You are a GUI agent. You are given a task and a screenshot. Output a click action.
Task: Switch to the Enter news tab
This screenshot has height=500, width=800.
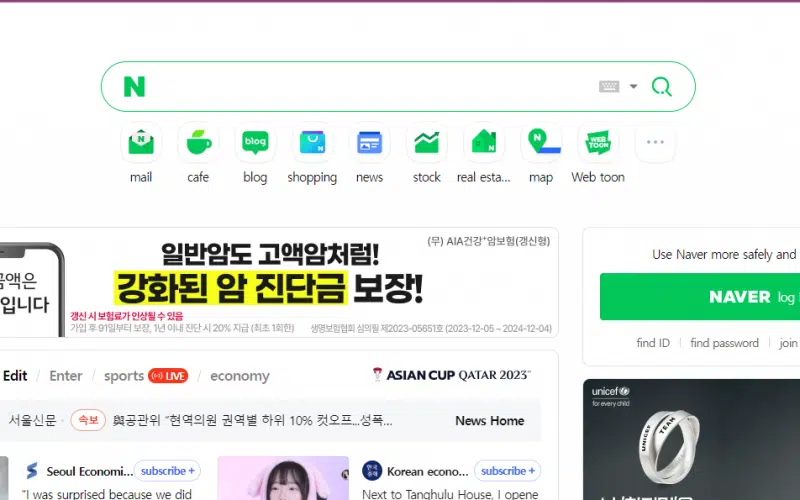pos(66,376)
